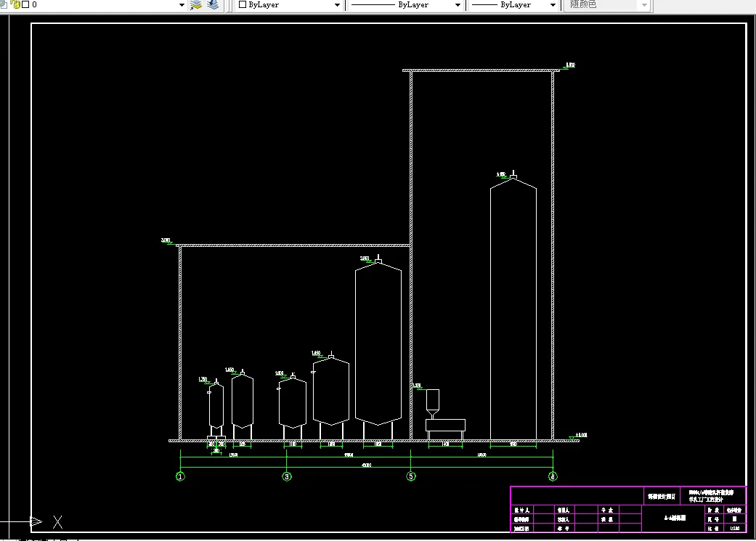Select axis bubble number 3
Image resolution: width=756 pixels, height=541 pixels.
click(x=287, y=476)
